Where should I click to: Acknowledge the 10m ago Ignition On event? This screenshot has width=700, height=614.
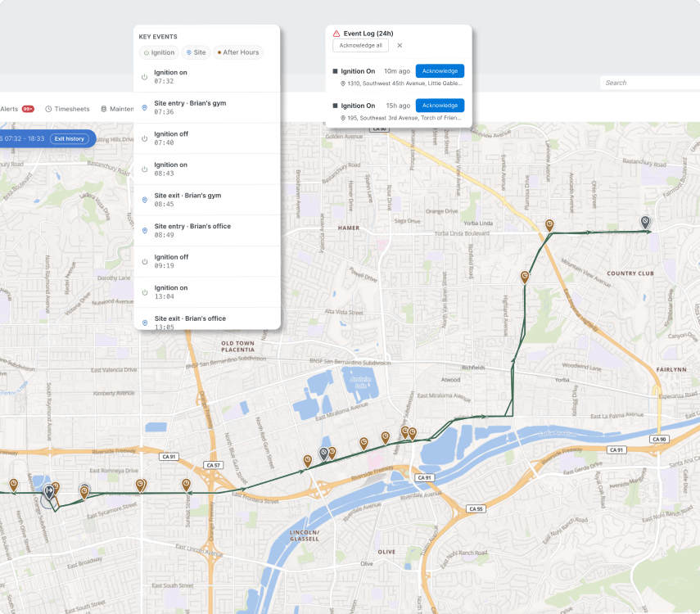[x=440, y=71]
